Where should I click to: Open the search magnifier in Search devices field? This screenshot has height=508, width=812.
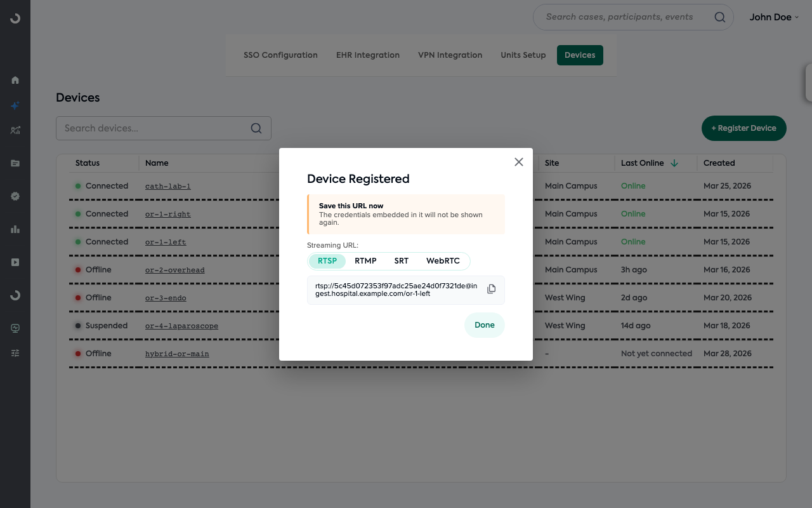[256, 128]
